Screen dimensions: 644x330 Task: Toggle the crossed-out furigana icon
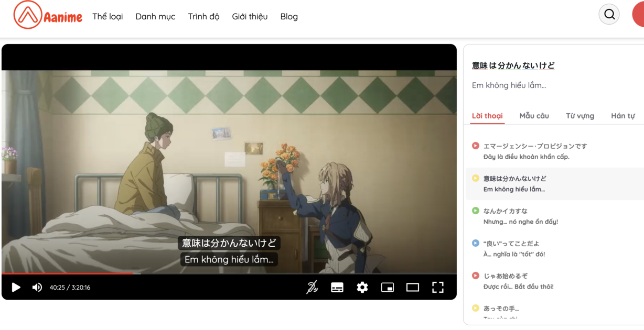pos(312,287)
